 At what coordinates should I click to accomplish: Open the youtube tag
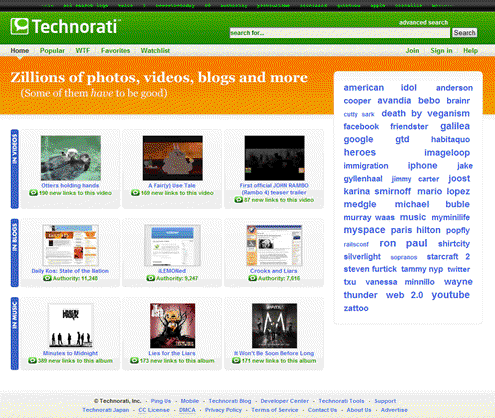(x=451, y=295)
